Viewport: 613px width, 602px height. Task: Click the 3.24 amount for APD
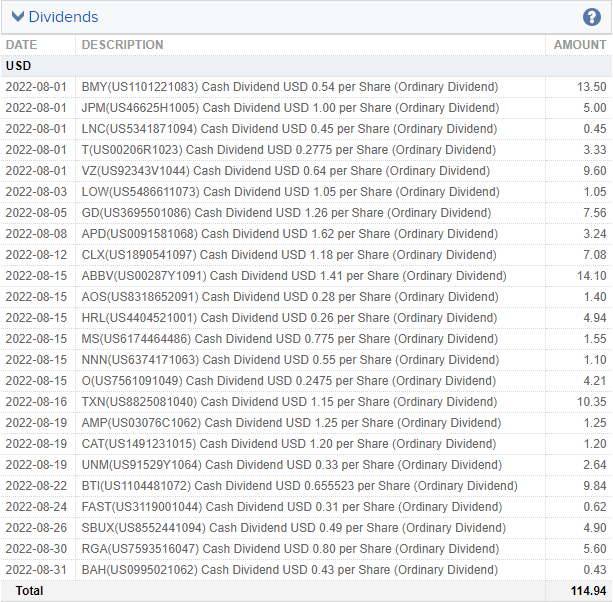click(x=595, y=234)
